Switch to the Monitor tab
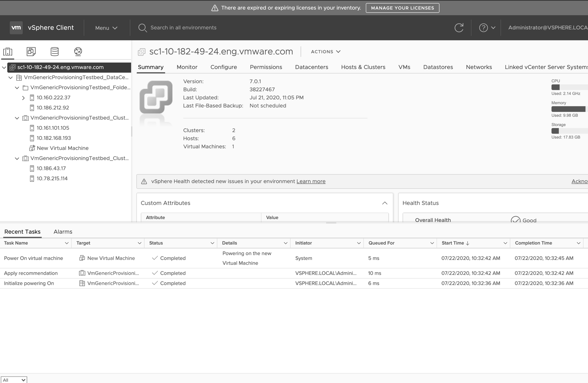The width and height of the screenshot is (588, 383). pyautogui.click(x=187, y=67)
